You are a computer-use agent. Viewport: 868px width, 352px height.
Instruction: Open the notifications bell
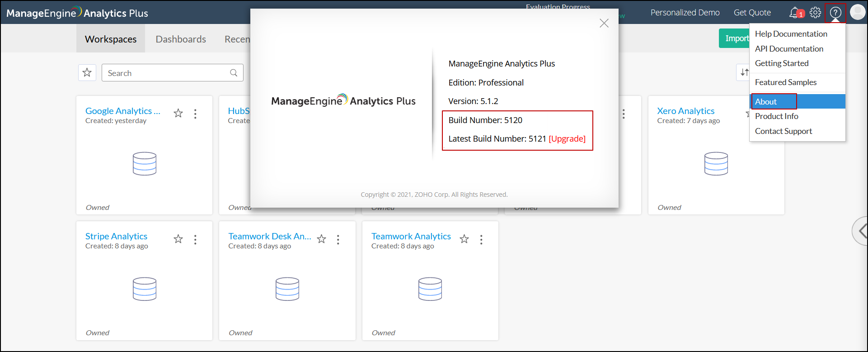794,12
